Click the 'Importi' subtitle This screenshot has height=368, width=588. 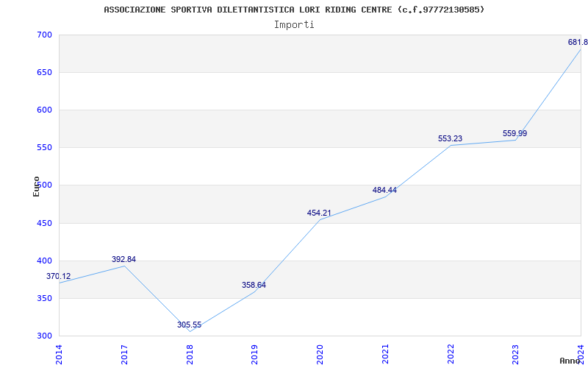294,25
